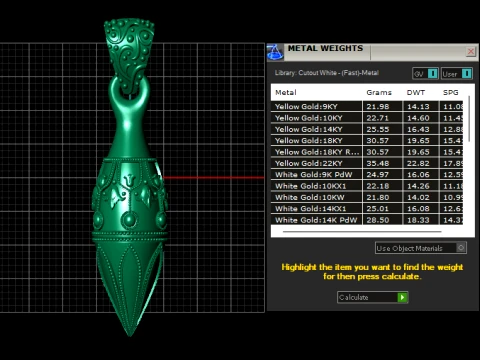
Task: Click DWT value 14.02
Action: pos(418,197)
